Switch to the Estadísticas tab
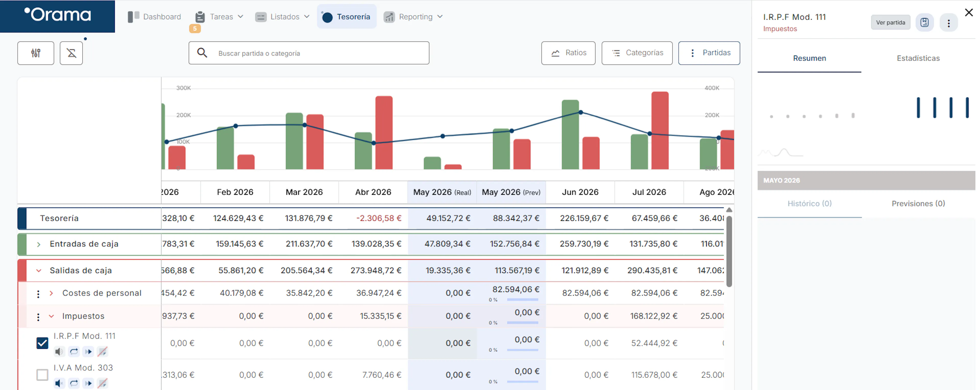The image size is (980, 390). click(x=918, y=58)
